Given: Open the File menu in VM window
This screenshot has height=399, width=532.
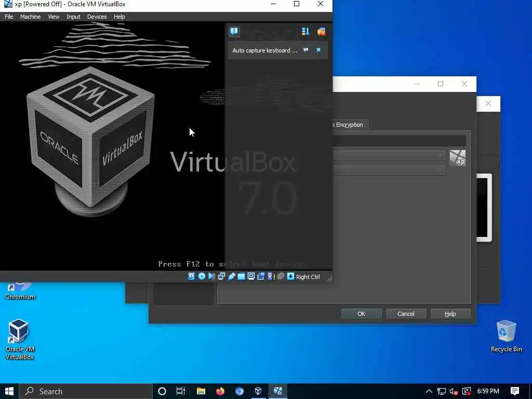Looking at the screenshot, I should point(9,17).
